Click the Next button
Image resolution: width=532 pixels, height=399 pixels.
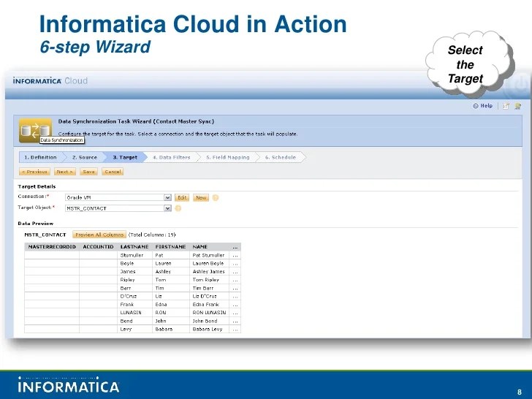(65, 172)
